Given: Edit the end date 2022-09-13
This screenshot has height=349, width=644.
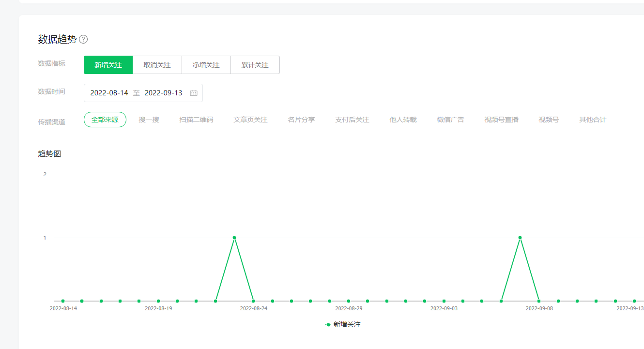Looking at the screenshot, I should coord(164,93).
